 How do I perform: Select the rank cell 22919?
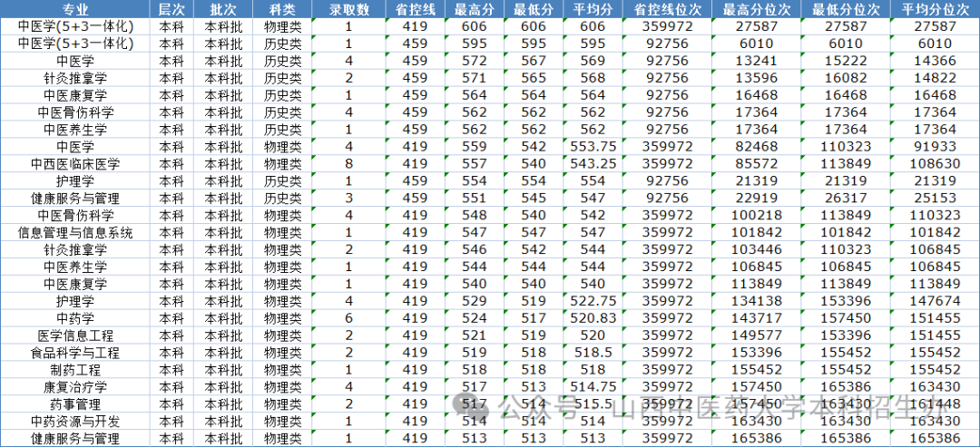(757, 198)
